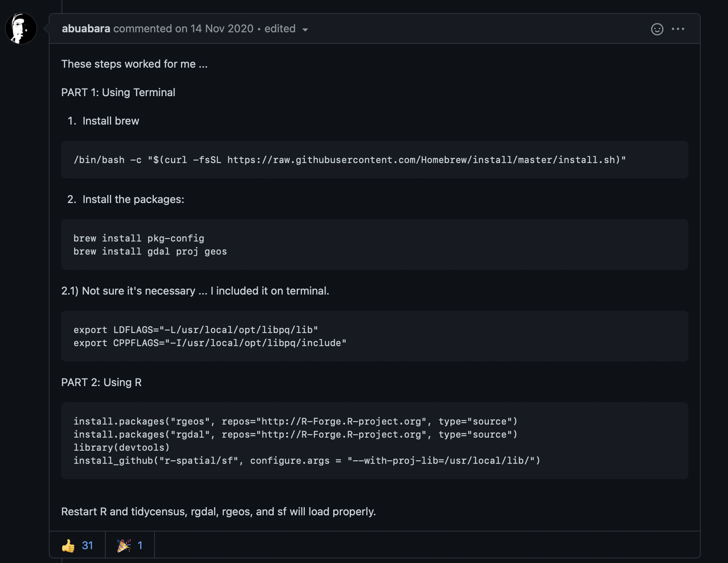
Task: Click 'PART 2: Using R' heading text
Action: 101,383
